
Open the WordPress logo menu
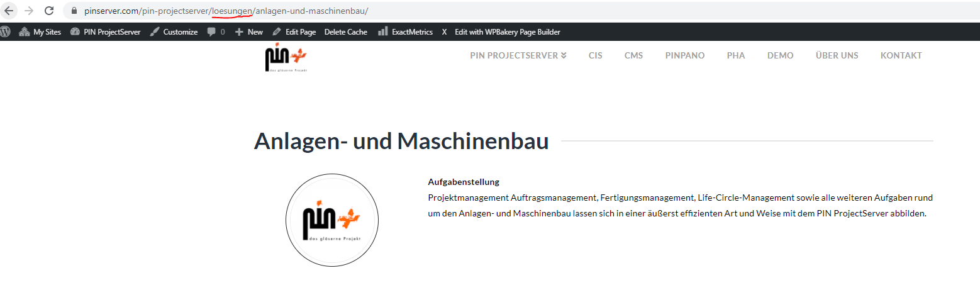tap(6, 31)
